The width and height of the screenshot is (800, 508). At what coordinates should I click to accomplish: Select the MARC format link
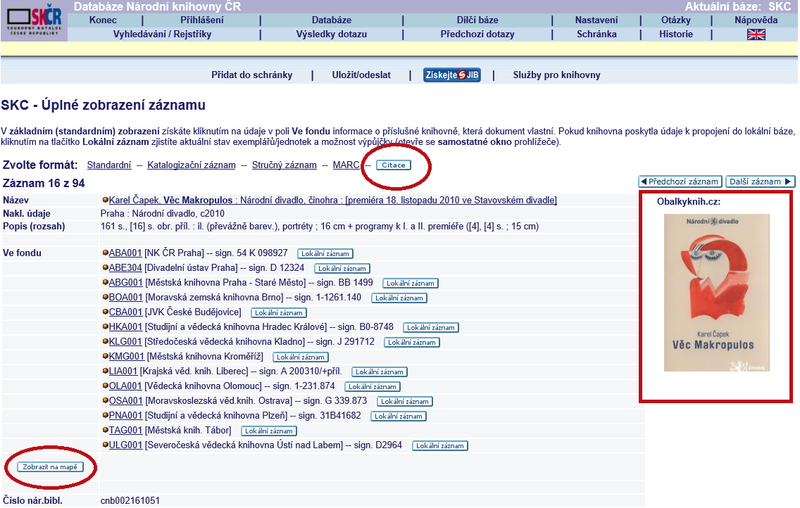pyautogui.click(x=346, y=165)
